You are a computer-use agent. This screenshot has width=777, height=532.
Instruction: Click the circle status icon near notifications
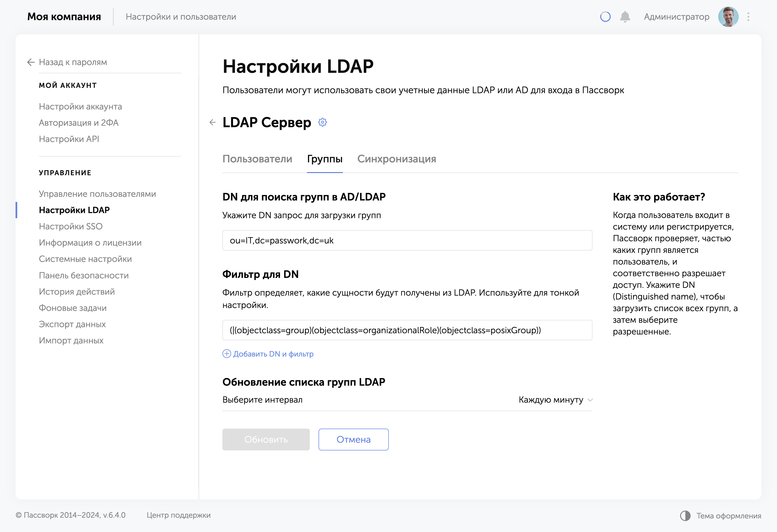pyautogui.click(x=605, y=16)
